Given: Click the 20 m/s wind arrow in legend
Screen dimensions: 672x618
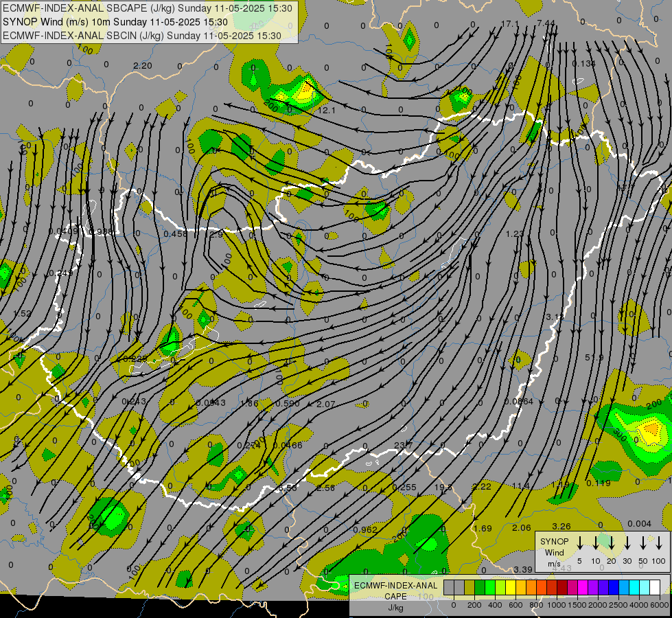Looking at the screenshot, I should [x=612, y=543].
